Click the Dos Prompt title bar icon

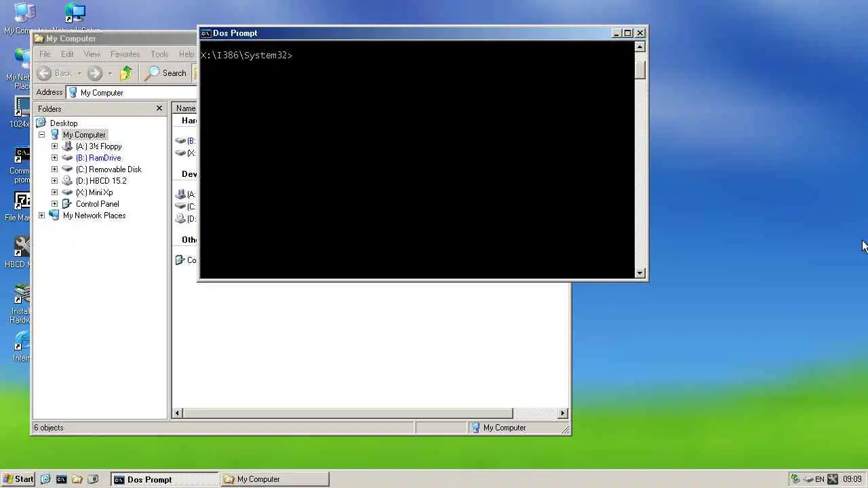[205, 33]
